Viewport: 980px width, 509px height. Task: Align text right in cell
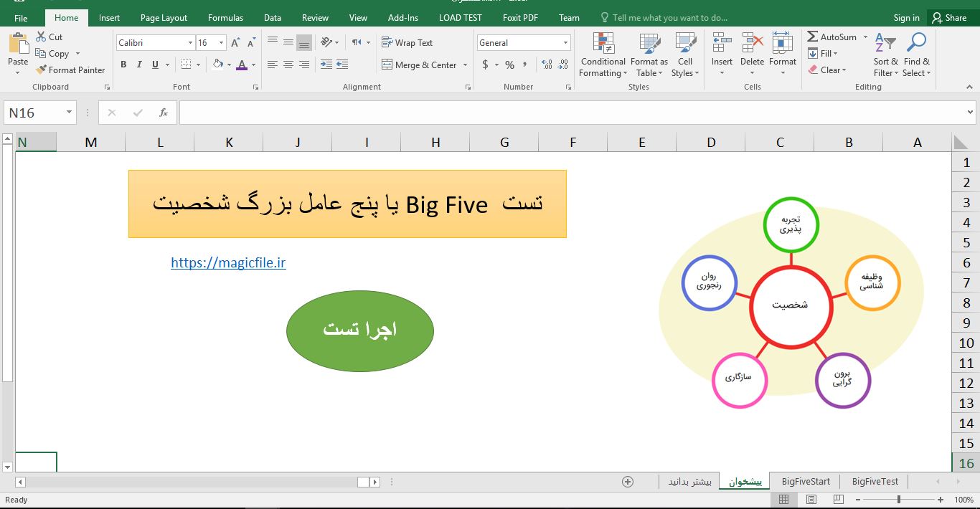(x=304, y=65)
